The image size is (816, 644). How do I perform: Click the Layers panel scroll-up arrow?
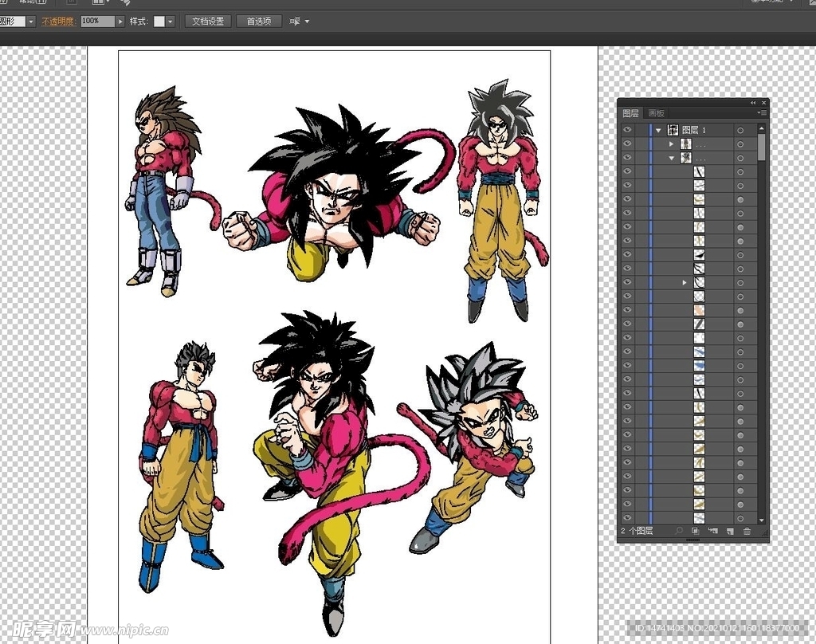click(761, 128)
